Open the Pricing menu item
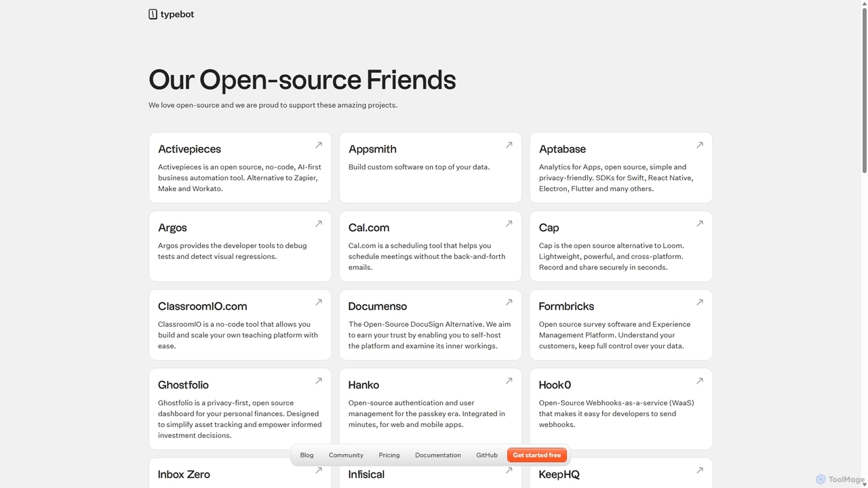The width and height of the screenshot is (868, 488). [389, 455]
